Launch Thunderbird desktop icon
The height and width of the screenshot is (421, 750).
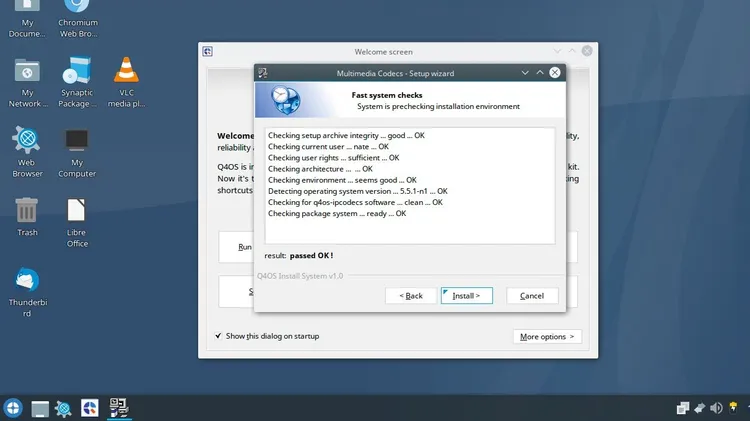click(27, 292)
